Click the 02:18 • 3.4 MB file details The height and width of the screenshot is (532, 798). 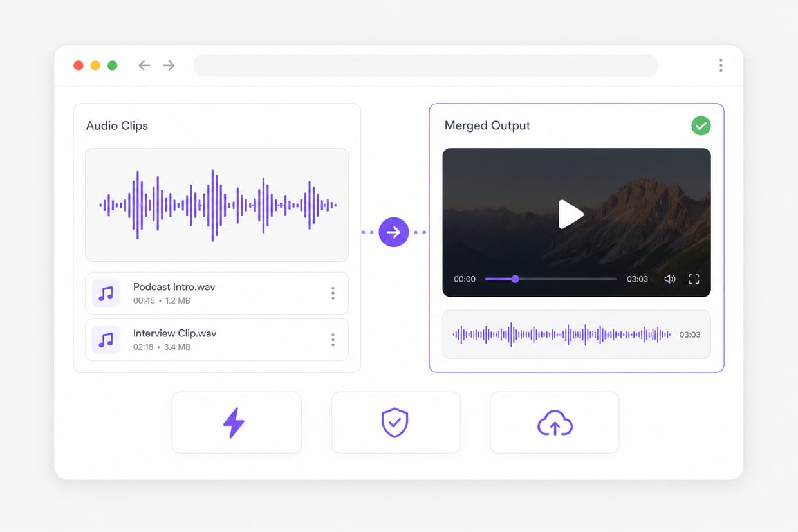[x=162, y=347]
